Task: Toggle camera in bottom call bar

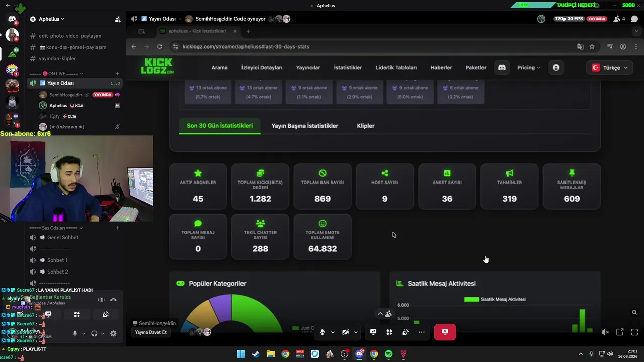Action: tap(345, 332)
